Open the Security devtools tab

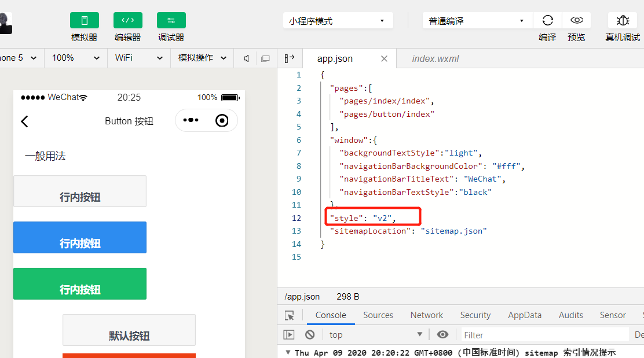[x=475, y=315]
